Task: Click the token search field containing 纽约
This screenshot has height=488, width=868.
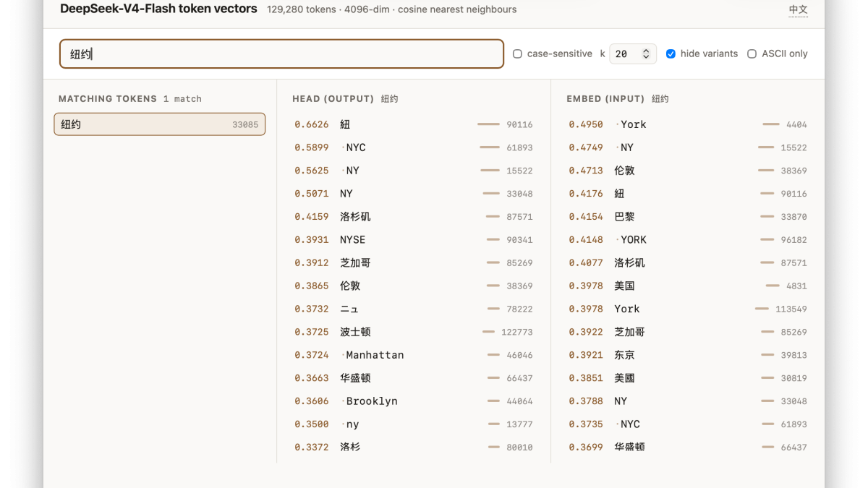Action: (281, 53)
